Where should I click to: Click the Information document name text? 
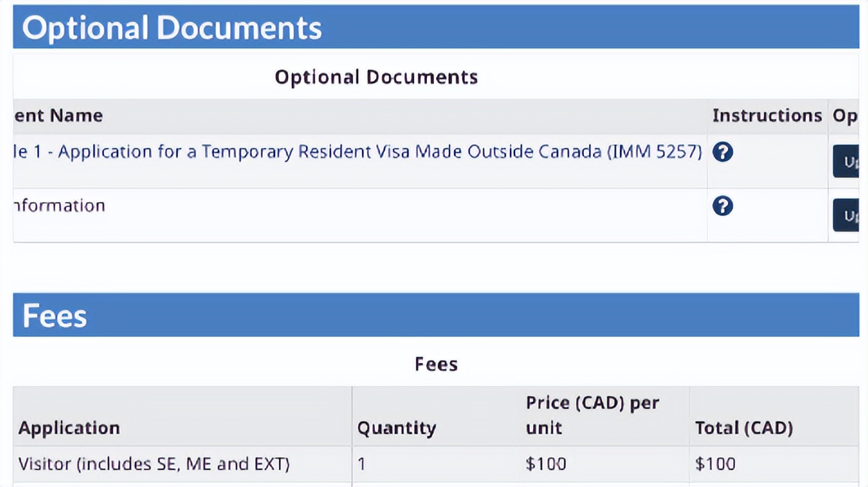point(58,206)
